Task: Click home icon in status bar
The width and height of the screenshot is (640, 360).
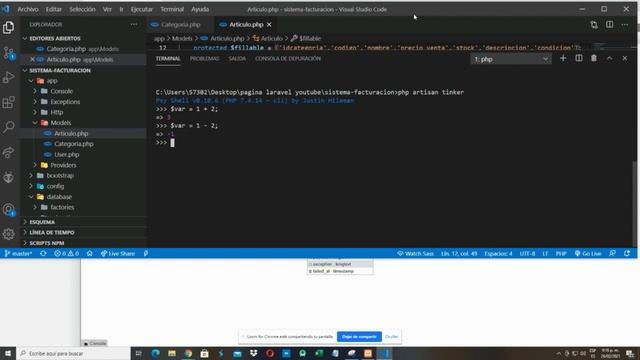Action: [90, 253]
